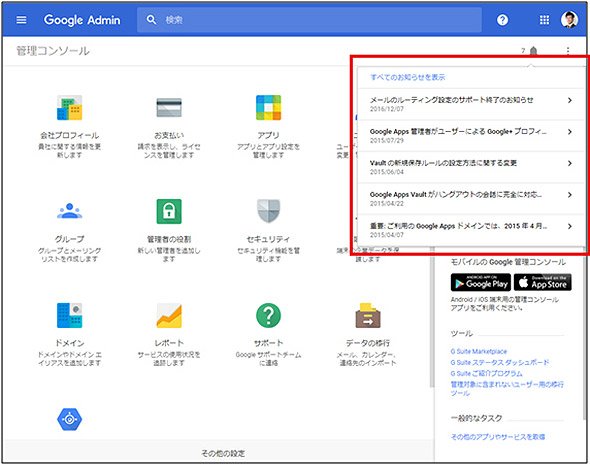This screenshot has height=465, width=590.
Task: Click the Google Play badge
Action: pyautogui.click(x=481, y=283)
